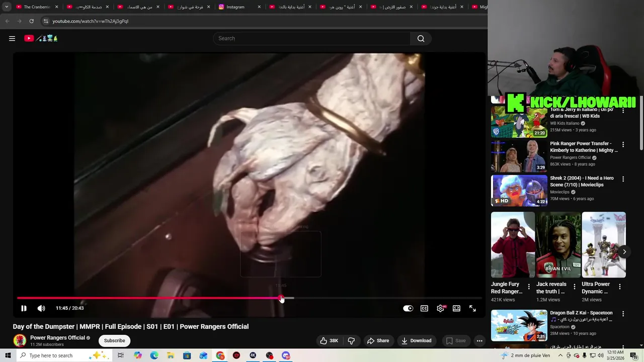Open options for Jungle Fury Red Ranger short
The height and width of the screenshot is (362, 644).
pos(528,287)
